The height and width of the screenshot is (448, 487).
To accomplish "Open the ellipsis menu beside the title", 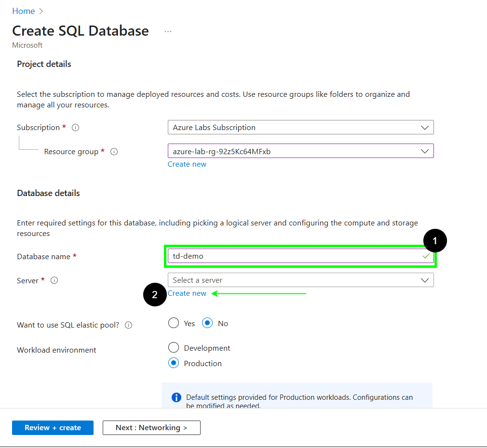I will 168,31.
